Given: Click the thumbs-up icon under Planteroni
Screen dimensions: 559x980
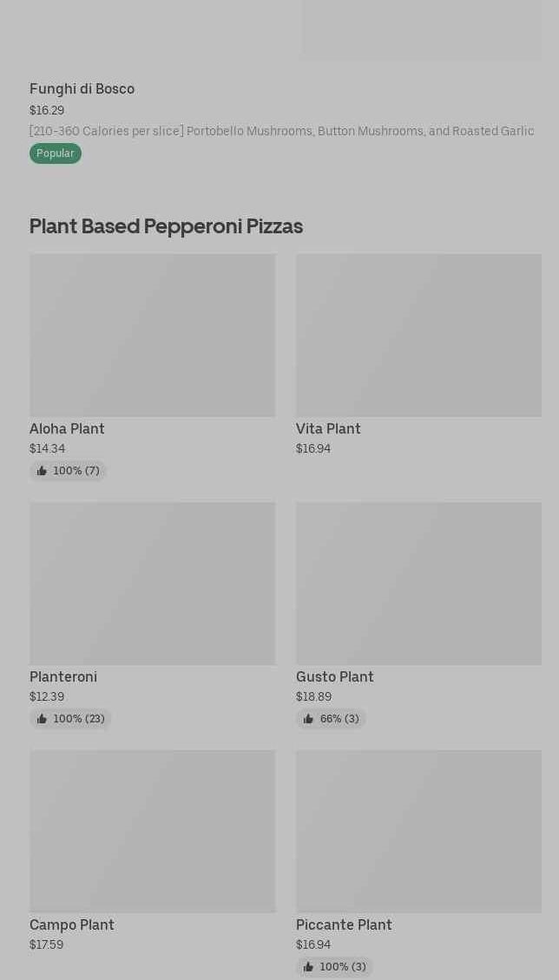Looking at the screenshot, I should pyautogui.click(x=42, y=719).
